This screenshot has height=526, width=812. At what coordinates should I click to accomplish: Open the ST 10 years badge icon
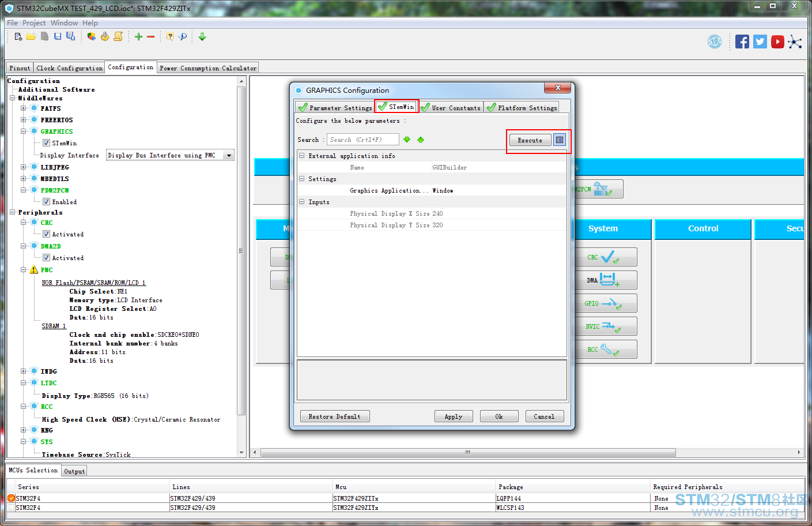[715, 42]
